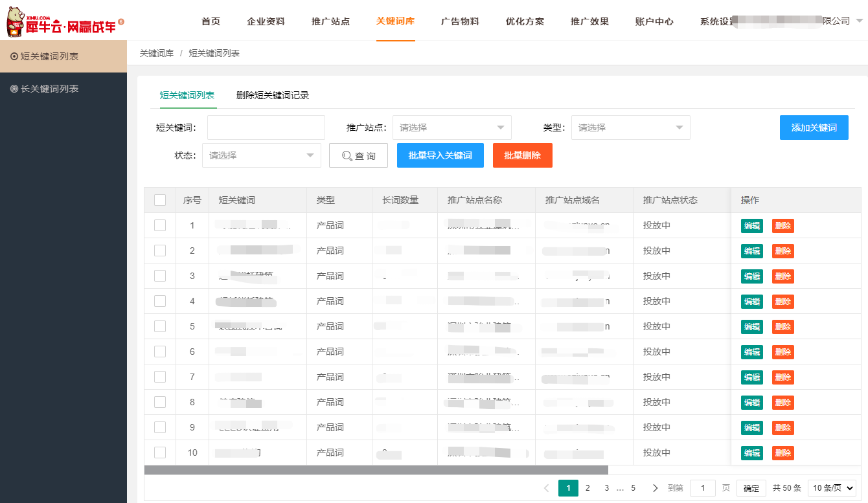Switch to the 删除短关键词记录 tab

(x=273, y=95)
